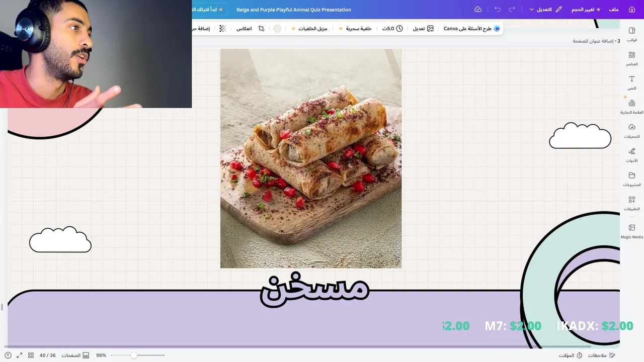Click the presentation title text
Viewport: 644px width, 362px height.
(294, 10)
